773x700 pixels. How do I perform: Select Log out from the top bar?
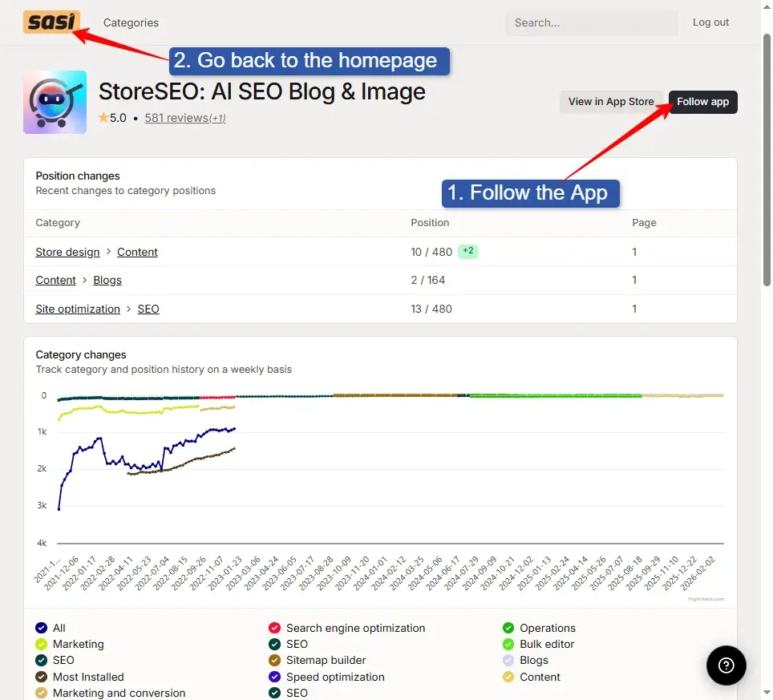[710, 22]
